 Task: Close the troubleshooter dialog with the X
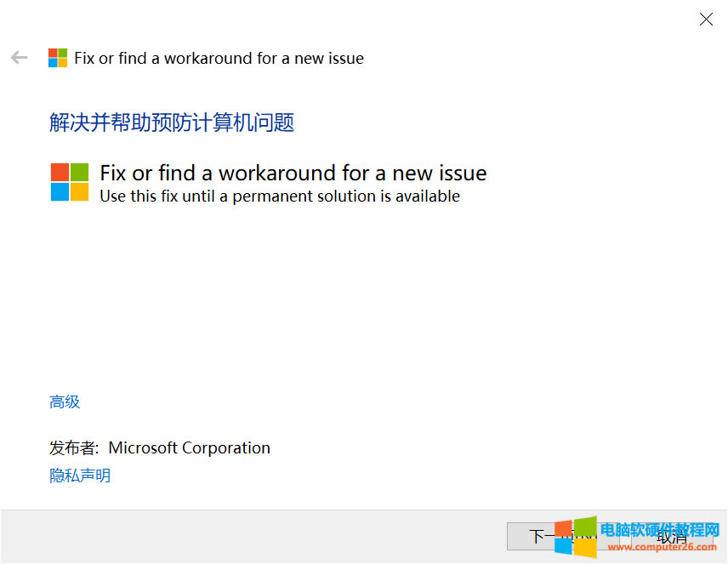coord(706,19)
